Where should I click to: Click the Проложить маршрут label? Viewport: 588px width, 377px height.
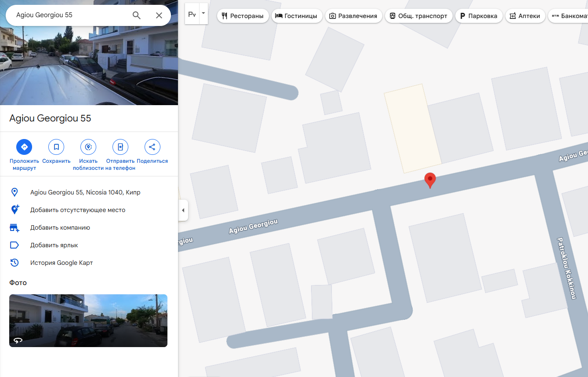coord(24,165)
